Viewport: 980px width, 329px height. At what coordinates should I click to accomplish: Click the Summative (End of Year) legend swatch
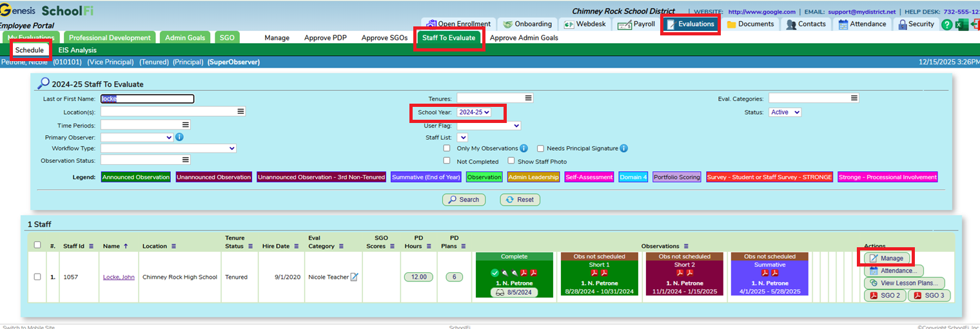tap(426, 177)
